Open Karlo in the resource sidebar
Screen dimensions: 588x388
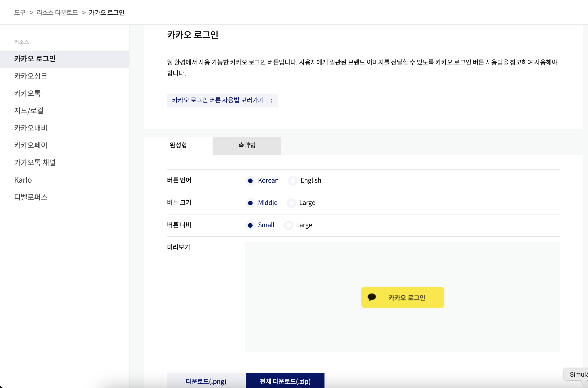point(23,180)
